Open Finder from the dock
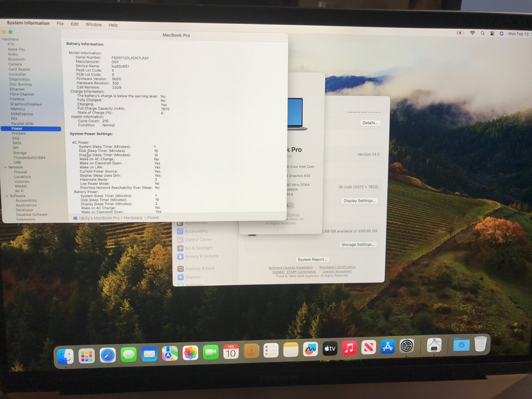This screenshot has width=532, height=399. click(x=65, y=356)
